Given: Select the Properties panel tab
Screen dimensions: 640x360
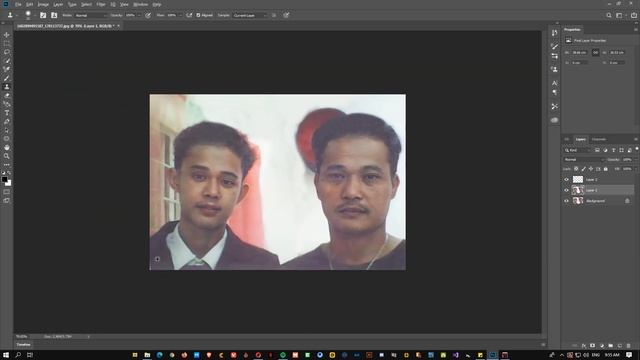Looking at the screenshot, I should pyautogui.click(x=572, y=30).
